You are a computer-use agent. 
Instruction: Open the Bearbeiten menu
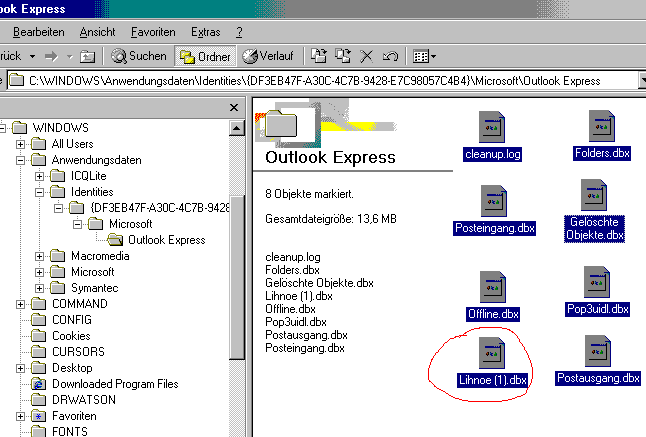coord(39,32)
